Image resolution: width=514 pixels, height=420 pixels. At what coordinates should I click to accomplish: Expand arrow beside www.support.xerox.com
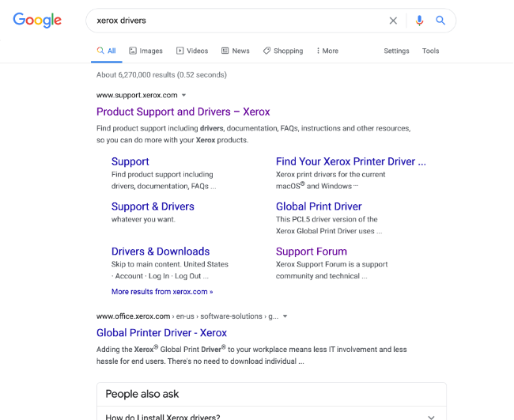(x=183, y=95)
